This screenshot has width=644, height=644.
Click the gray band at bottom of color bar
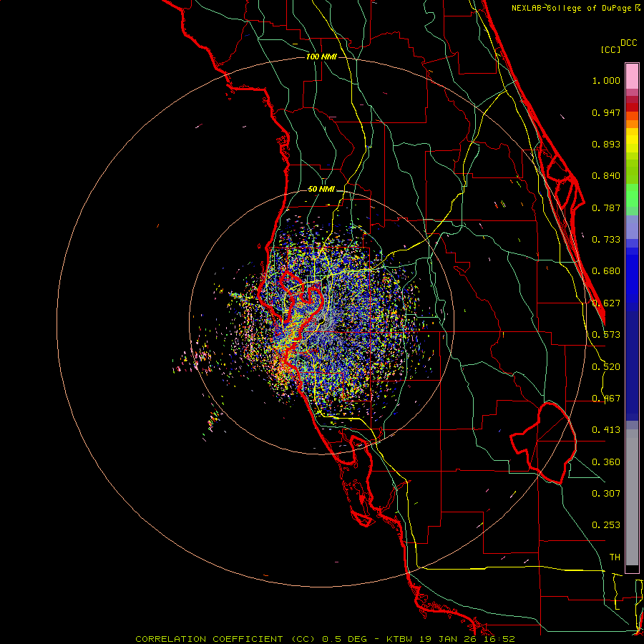632,497
